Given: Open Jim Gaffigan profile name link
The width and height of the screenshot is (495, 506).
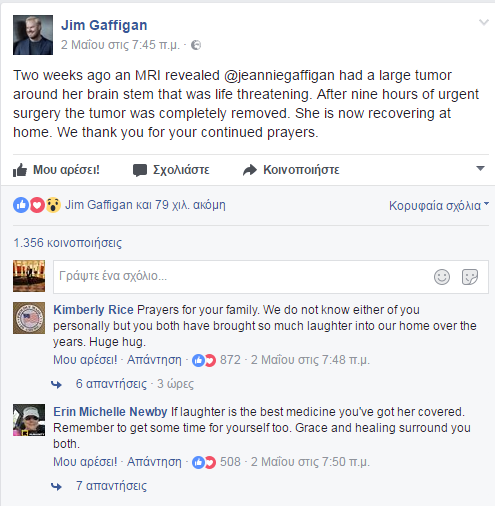Looking at the screenshot, I should [104, 25].
